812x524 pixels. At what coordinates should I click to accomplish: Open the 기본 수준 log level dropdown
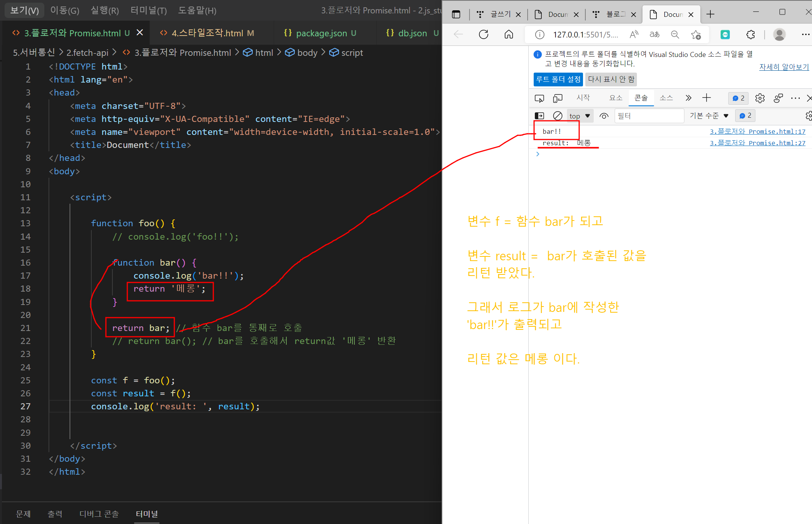pyautogui.click(x=709, y=115)
